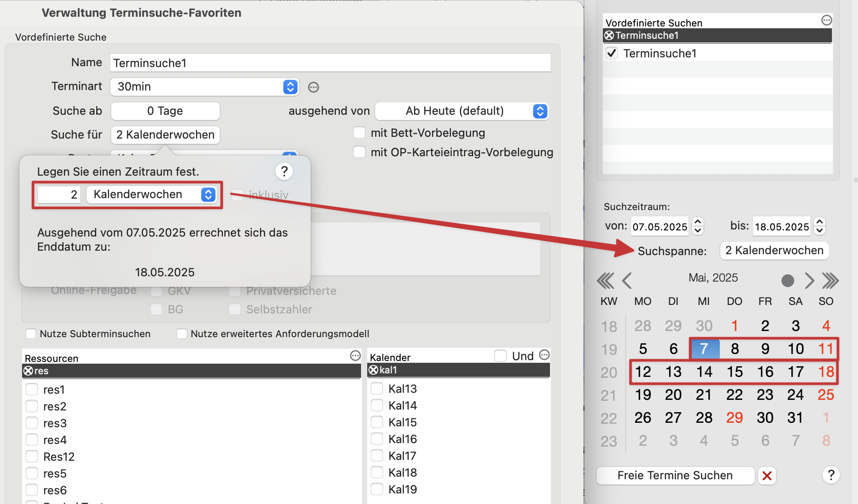Open Ressourcen list options menu
Viewport: 858px width, 504px height.
click(355, 356)
